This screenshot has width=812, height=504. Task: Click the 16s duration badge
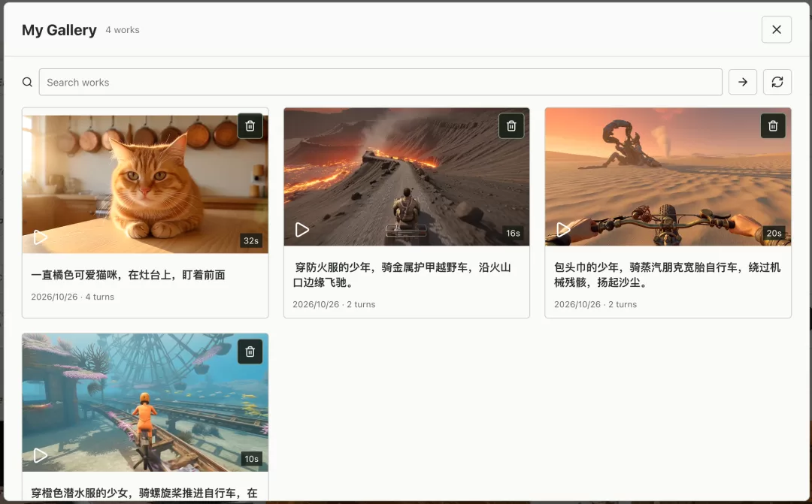click(513, 234)
